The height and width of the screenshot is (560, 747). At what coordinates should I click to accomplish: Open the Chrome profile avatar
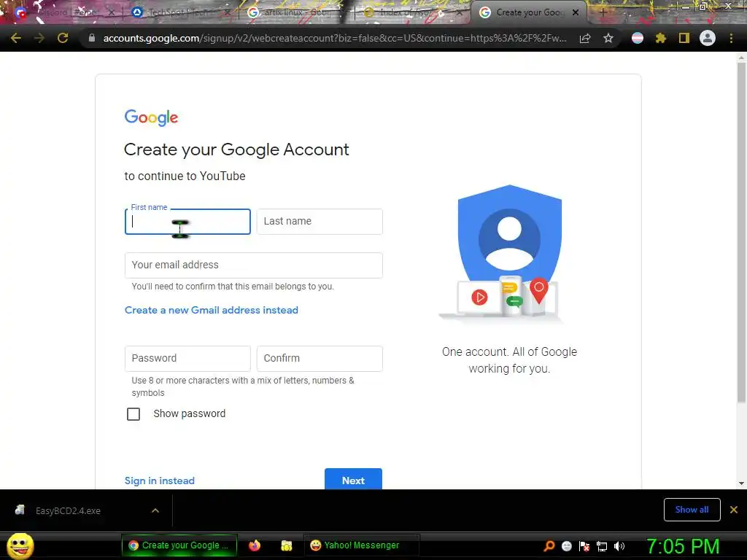[708, 38]
